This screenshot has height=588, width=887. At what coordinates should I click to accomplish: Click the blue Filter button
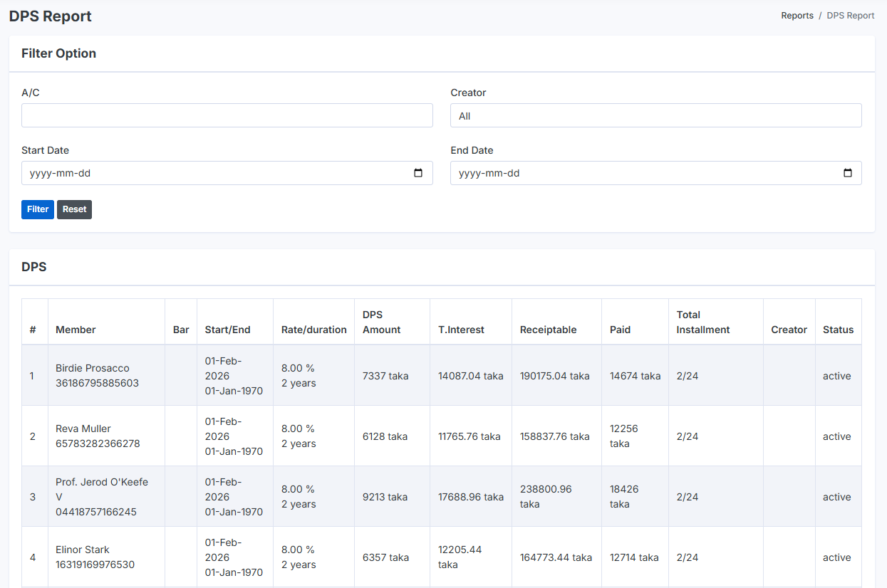(x=38, y=209)
